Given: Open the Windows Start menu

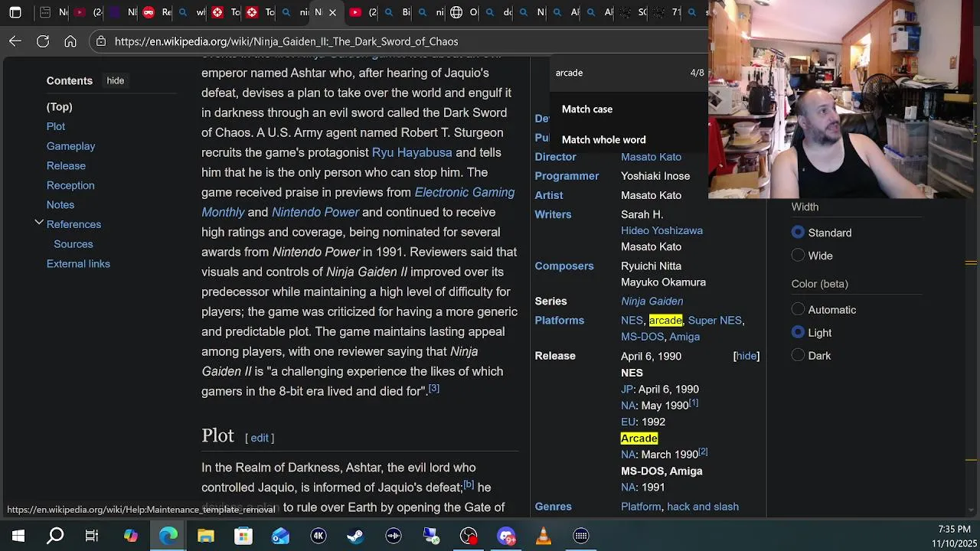Looking at the screenshot, I should [18, 536].
